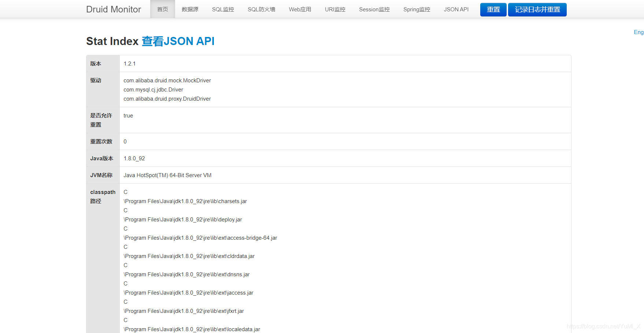Select the Java HotSpot(TM) 64-Bit Server VM text

point(167,175)
